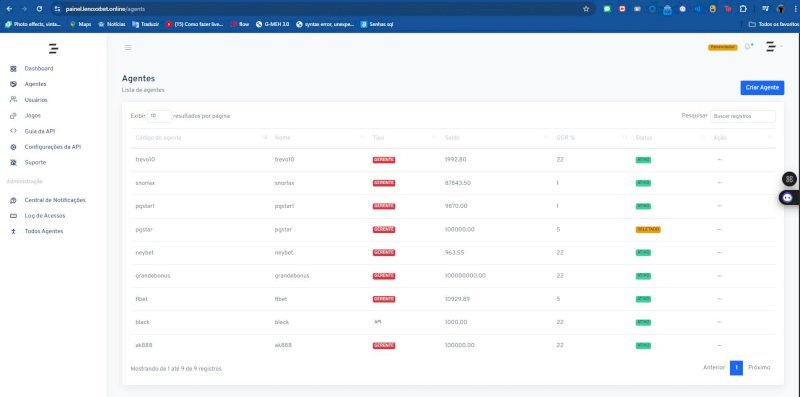Click agent code trevo10
Screen dimensions: 800x397
[145, 160]
